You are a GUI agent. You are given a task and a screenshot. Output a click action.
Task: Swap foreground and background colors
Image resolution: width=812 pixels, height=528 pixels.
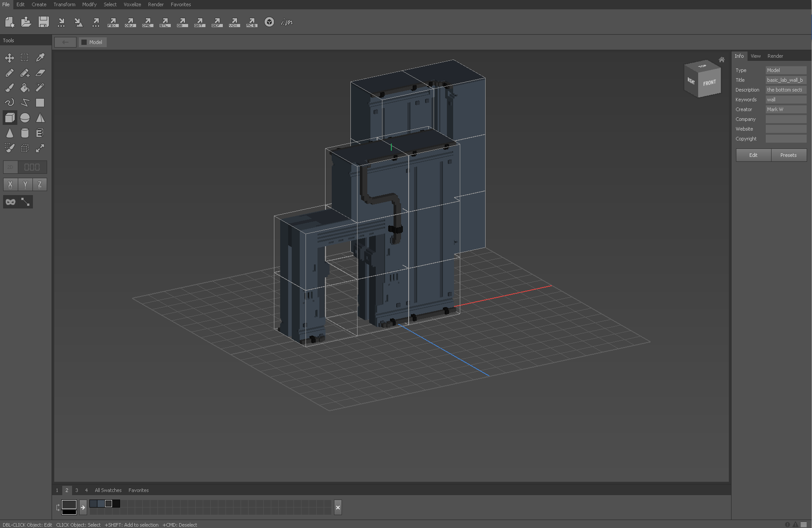(x=58, y=507)
